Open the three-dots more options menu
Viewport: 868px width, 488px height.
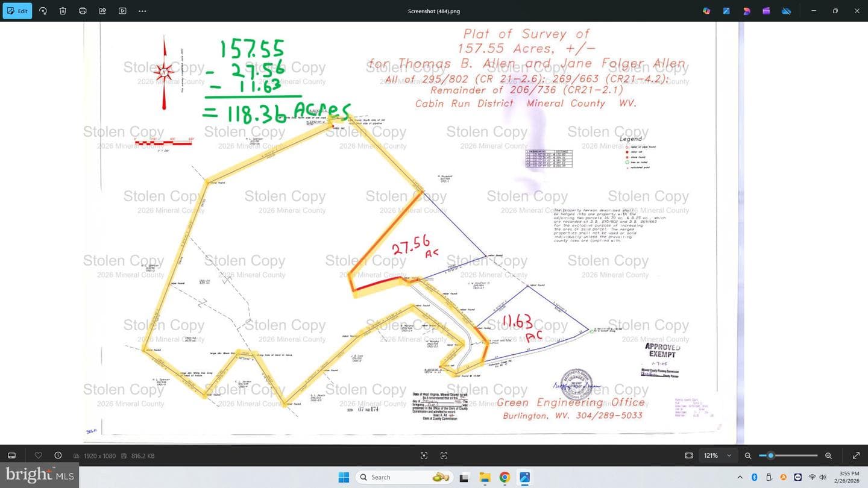(142, 11)
